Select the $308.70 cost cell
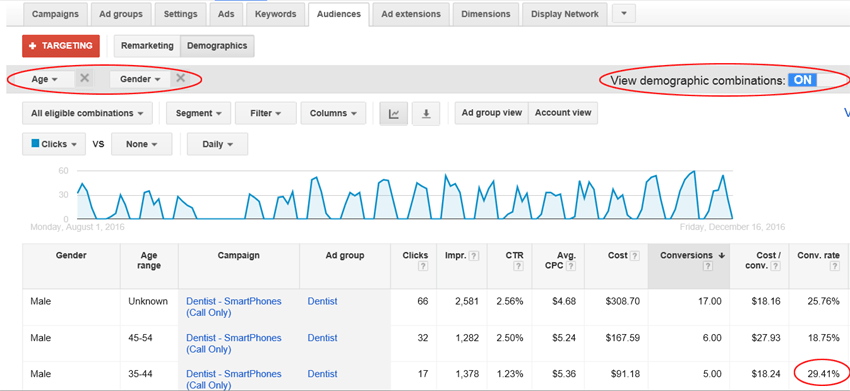 pyautogui.click(x=623, y=301)
